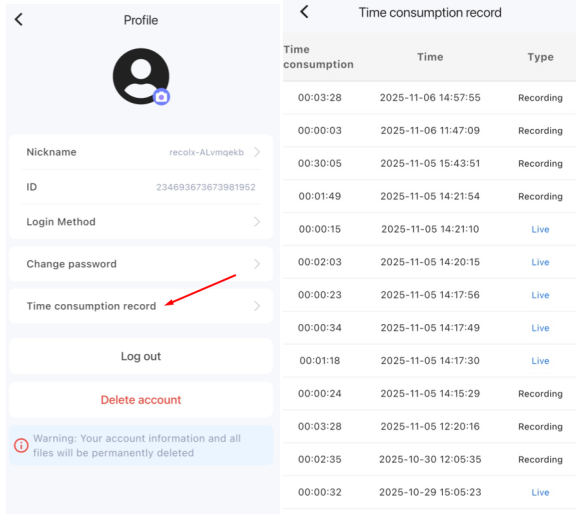Tap the warning info icon
This screenshot has height=518, width=576.
(x=21, y=445)
